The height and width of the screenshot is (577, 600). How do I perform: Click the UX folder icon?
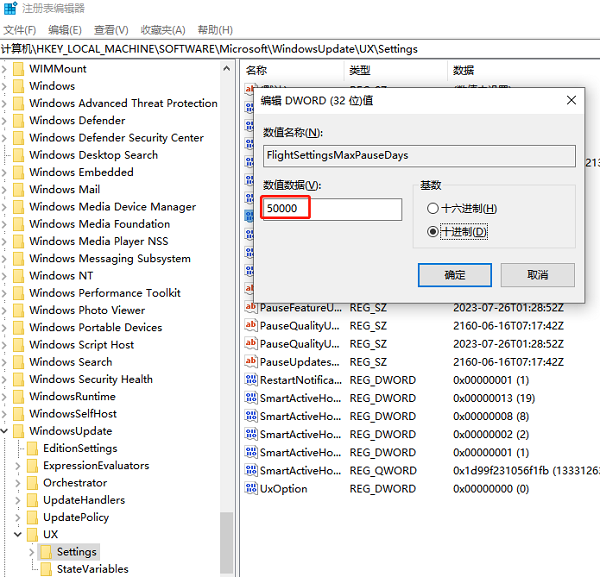(x=33, y=535)
